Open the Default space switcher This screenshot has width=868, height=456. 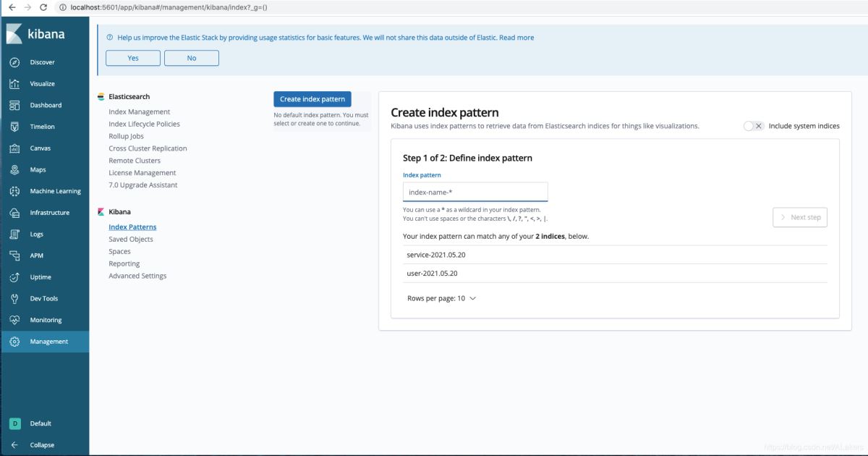(16, 423)
